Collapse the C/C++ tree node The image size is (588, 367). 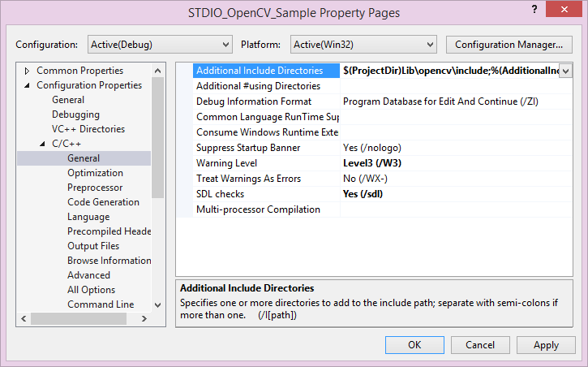pyautogui.click(x=42, y=144)
